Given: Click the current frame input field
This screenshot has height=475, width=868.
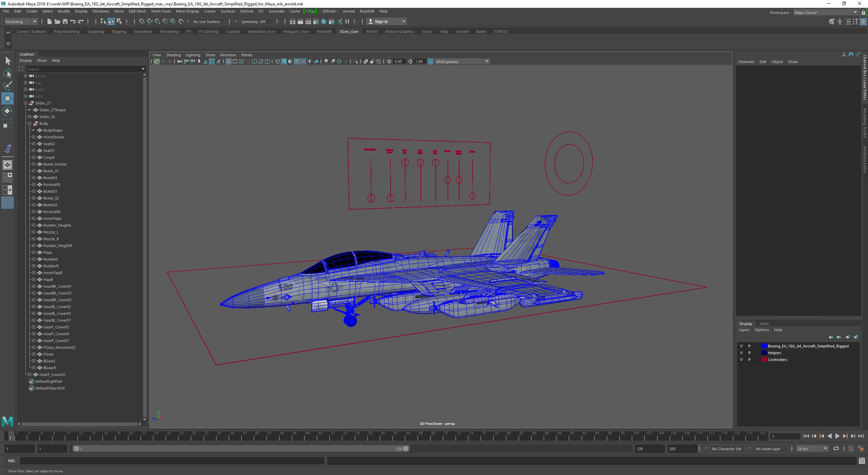Looking at the screenshot, I should coord(785,436).
